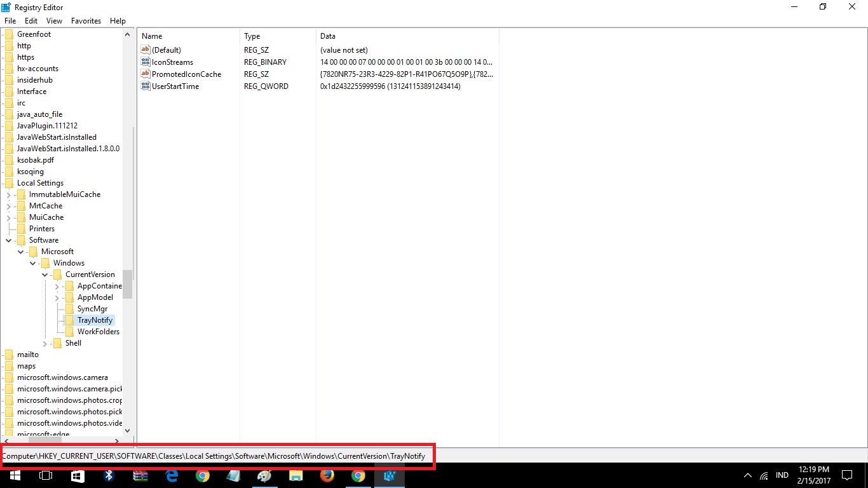
Task: Expand the MuiCache key
Action: 8,217
